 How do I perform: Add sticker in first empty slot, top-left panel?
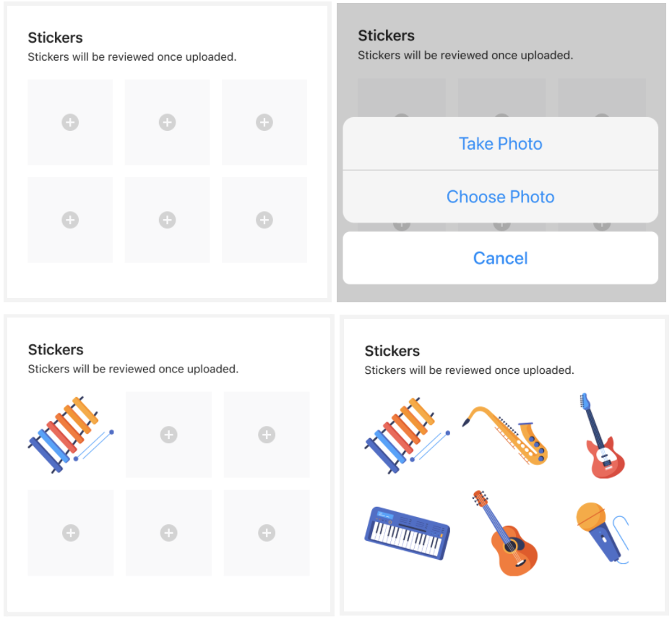click(70, 122)
